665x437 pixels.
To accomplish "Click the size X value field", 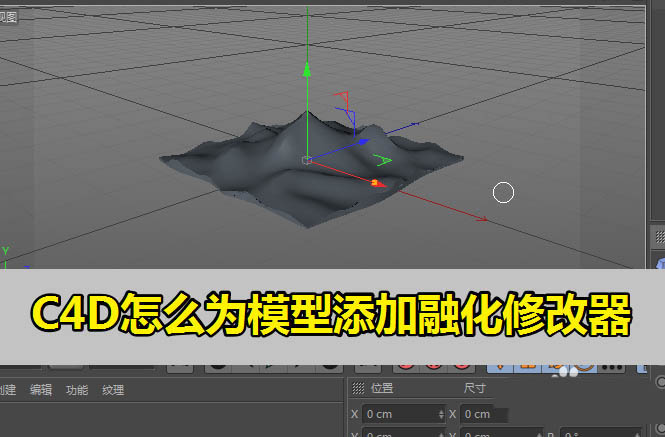I will [x=485, y=414].
